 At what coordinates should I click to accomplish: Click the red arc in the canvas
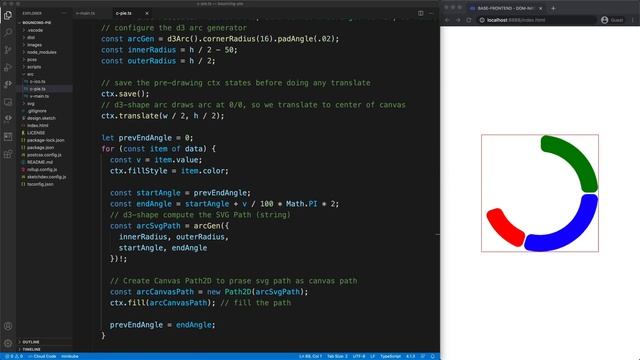(505, 228)
